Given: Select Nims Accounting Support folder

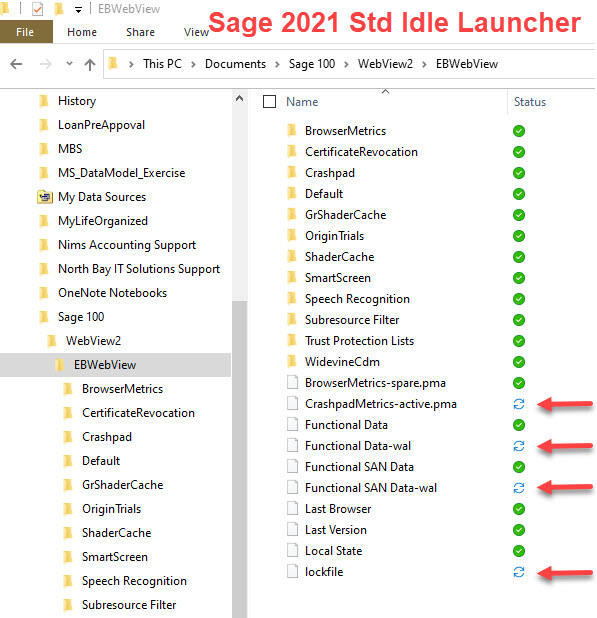Looking at the screenshot, I should tap(127, 245).
